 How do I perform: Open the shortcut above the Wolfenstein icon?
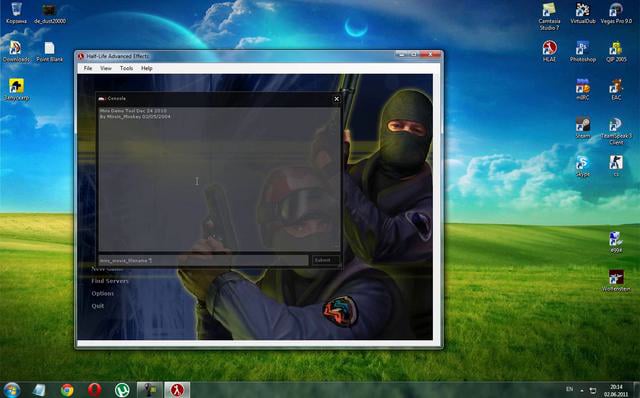[x=616, y=242]
